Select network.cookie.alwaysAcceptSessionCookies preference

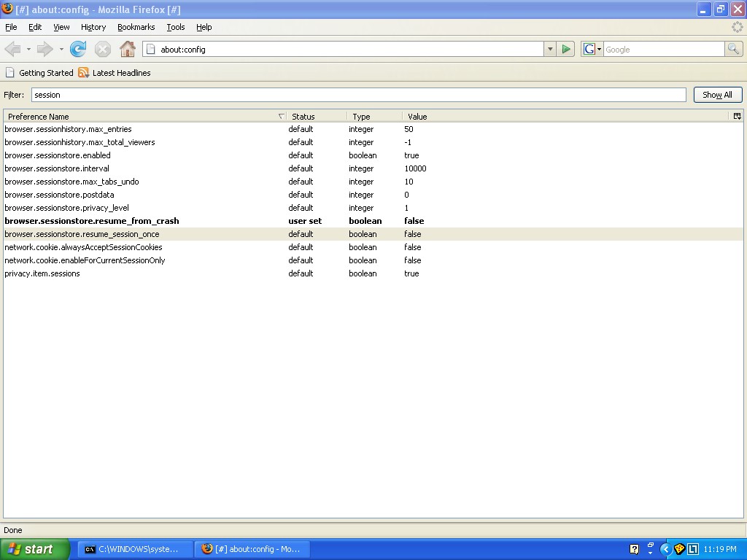373,247
